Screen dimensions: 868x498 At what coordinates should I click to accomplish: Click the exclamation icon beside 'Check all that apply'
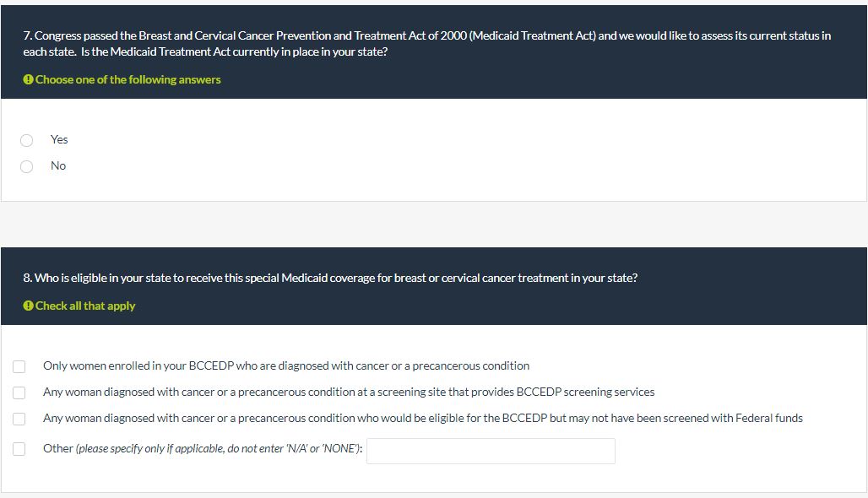click(28, 306)
